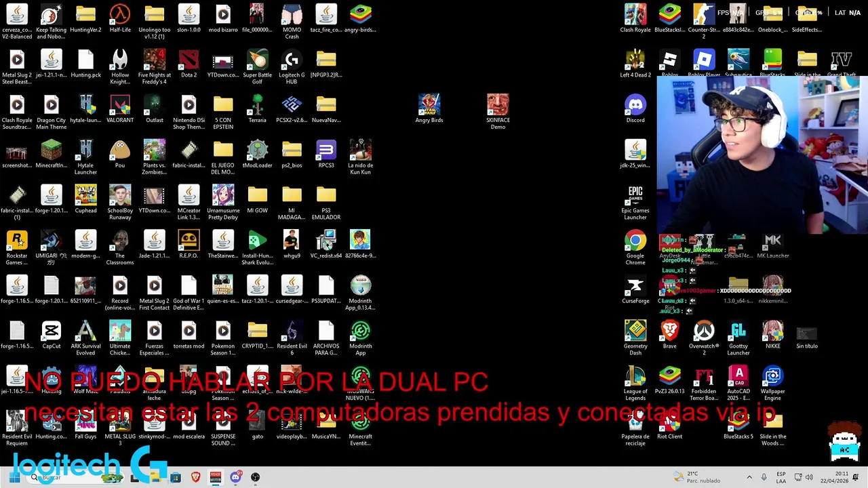Click the microphone tray icon
The image size is (868, 488).
click(764, 477)
